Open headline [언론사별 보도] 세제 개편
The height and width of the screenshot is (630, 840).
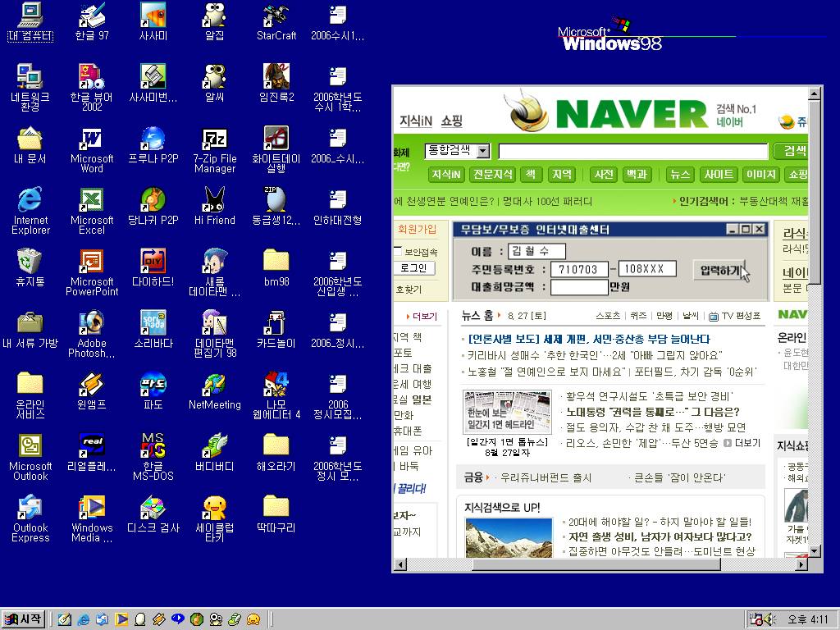pyautogui.click(x=589, y=339)
